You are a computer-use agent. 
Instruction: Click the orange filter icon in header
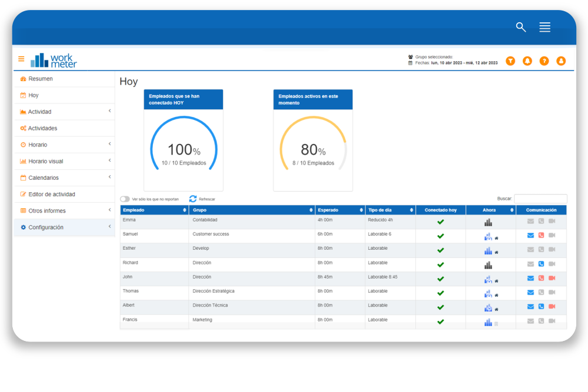(510, 61)
